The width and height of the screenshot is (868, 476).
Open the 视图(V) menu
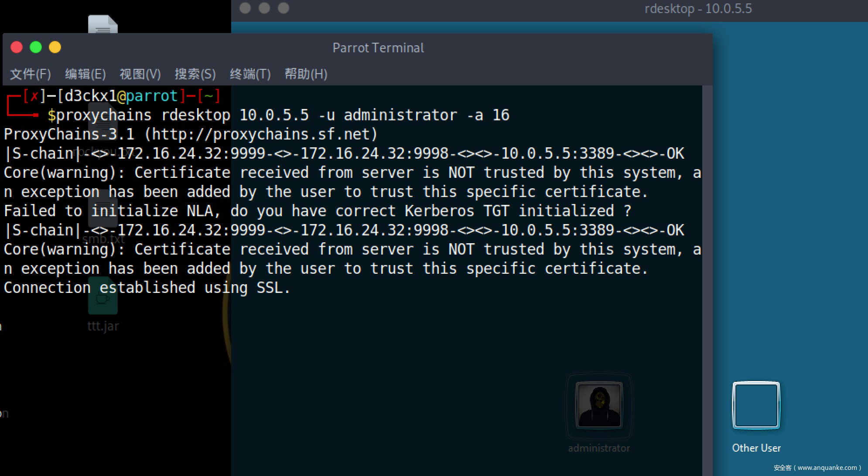pos(140,74)
